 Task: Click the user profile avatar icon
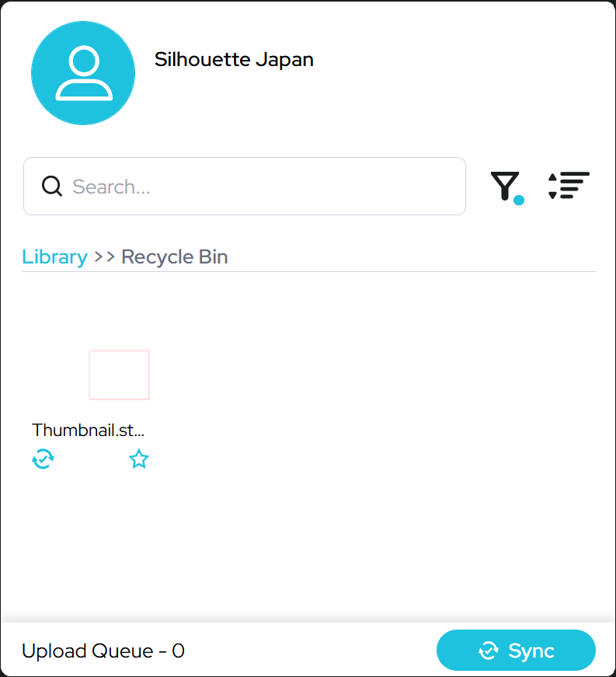[83, 73]
